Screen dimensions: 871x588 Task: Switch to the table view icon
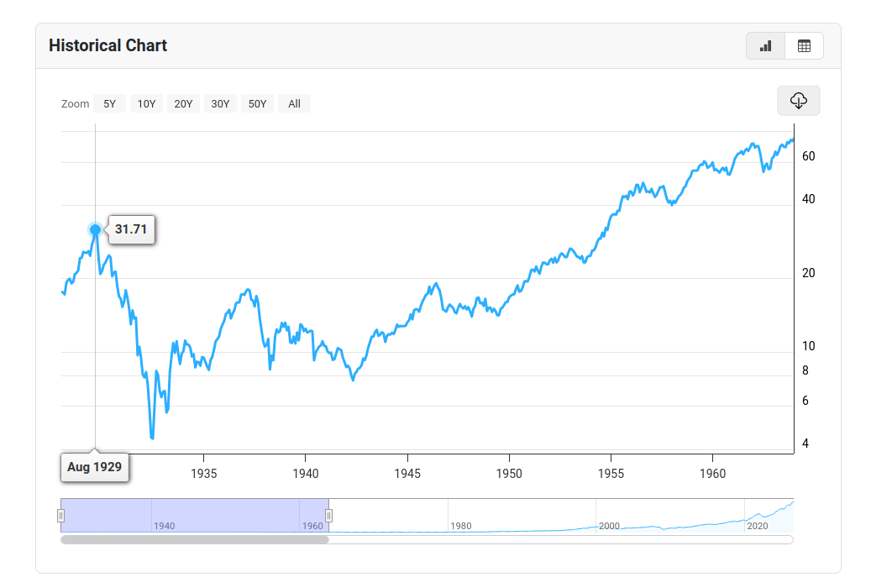pos(804,46)
